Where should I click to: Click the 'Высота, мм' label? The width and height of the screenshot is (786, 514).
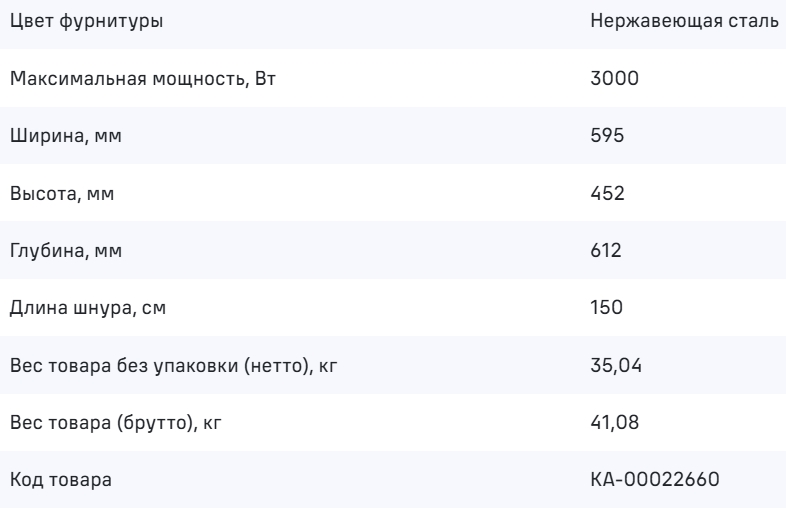point(62,193)
